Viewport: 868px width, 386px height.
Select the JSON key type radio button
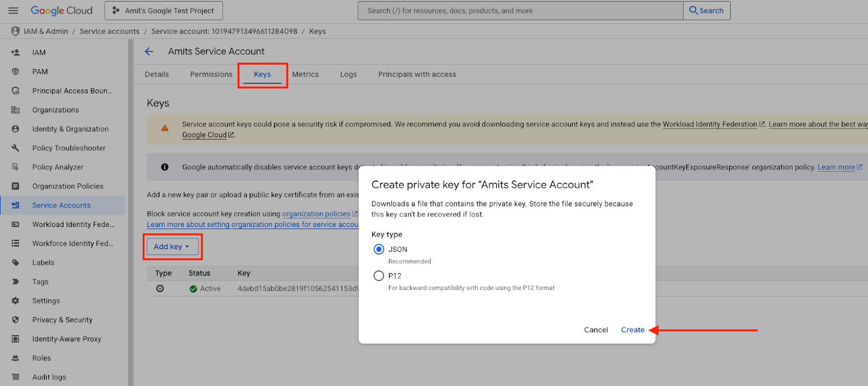(379, 249)
